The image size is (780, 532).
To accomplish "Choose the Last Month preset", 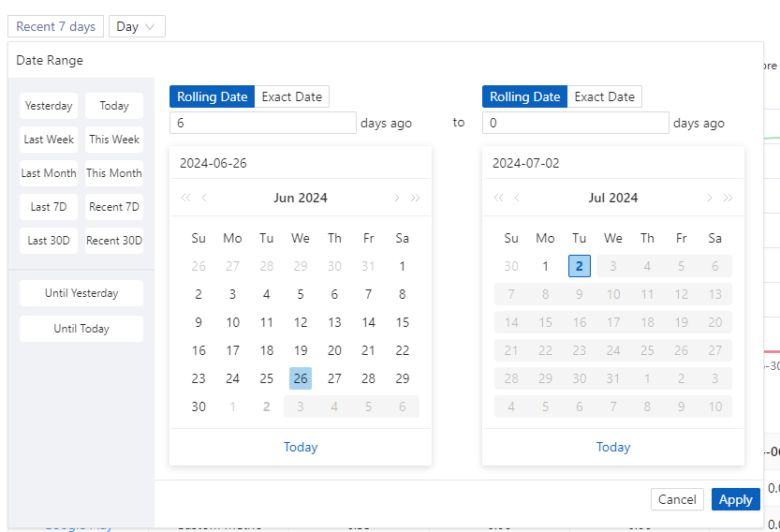I will click(49, 173).
